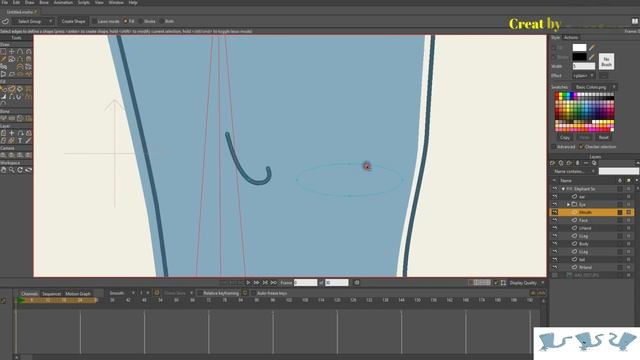Open the Effect plain dropdown
The image size is (640, 360).
point(583,76)
